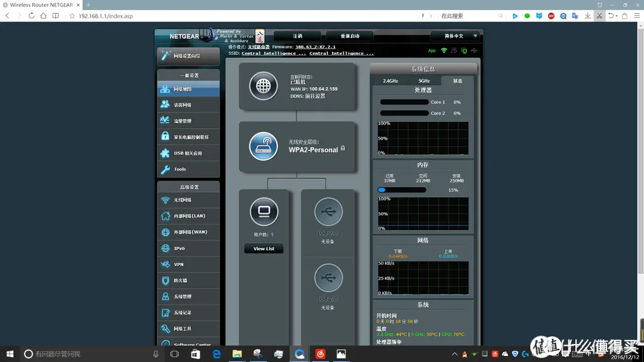
Task: Select the internet globe icon in network map
Action: click(x=264, y=86)
